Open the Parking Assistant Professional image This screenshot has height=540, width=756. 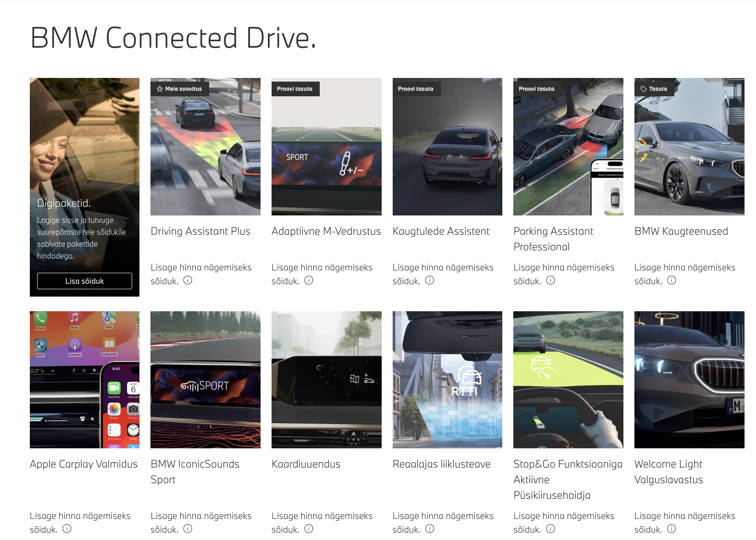click(568, 147)
